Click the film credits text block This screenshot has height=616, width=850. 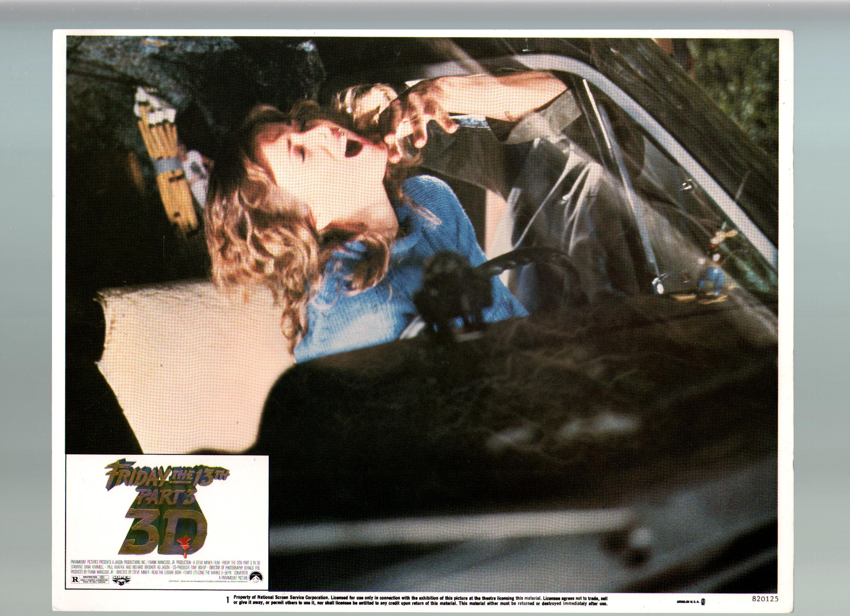pyautogui.click(x=165, y=567)
